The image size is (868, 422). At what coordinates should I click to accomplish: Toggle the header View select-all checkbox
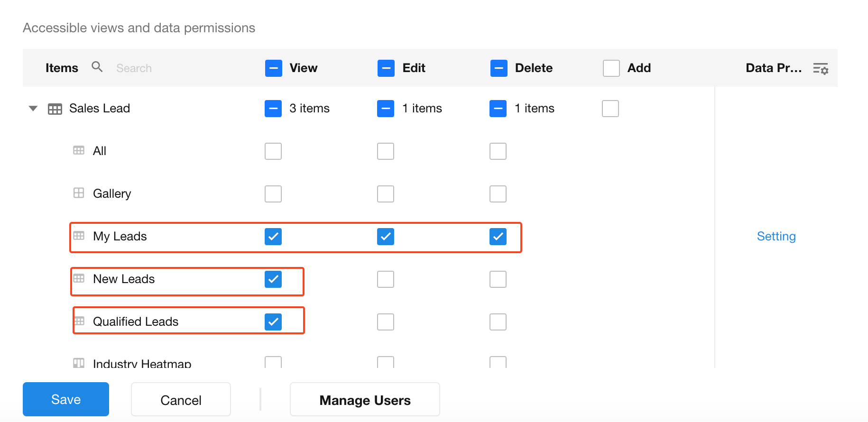tap(274, 68)
